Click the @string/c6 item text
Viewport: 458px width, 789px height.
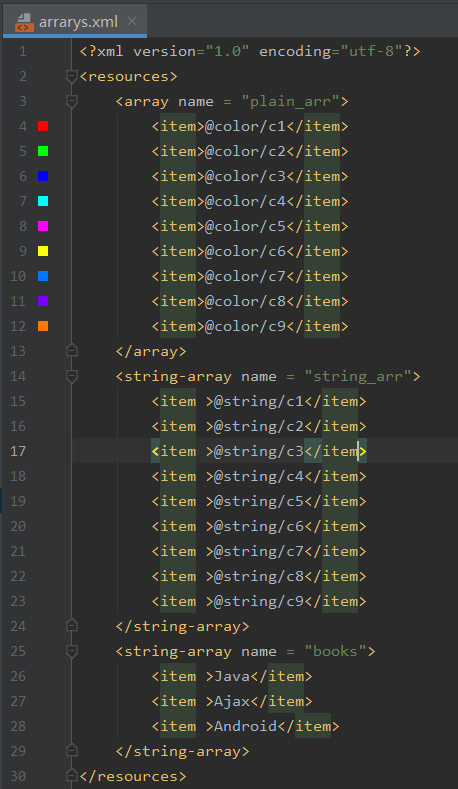259,526
